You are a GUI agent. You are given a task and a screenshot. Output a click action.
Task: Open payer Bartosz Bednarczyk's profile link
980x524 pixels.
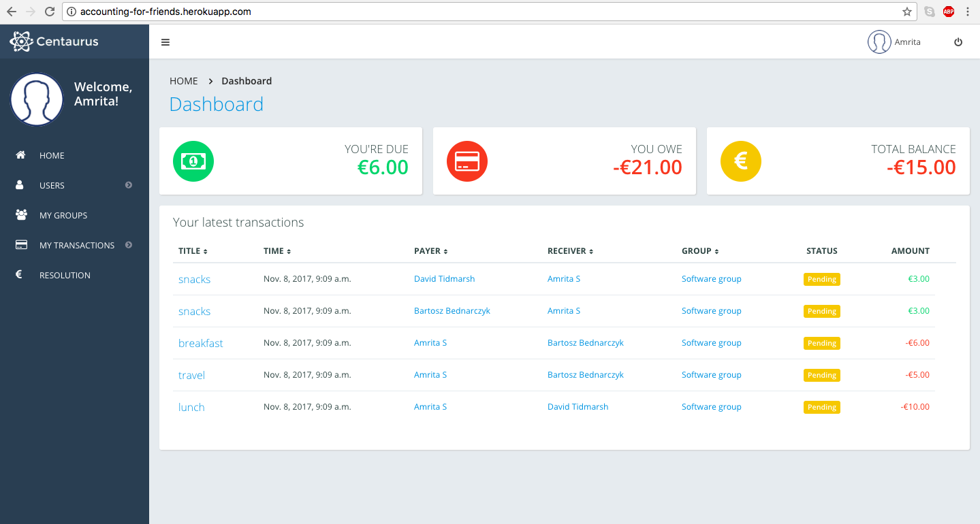[452, 311]
